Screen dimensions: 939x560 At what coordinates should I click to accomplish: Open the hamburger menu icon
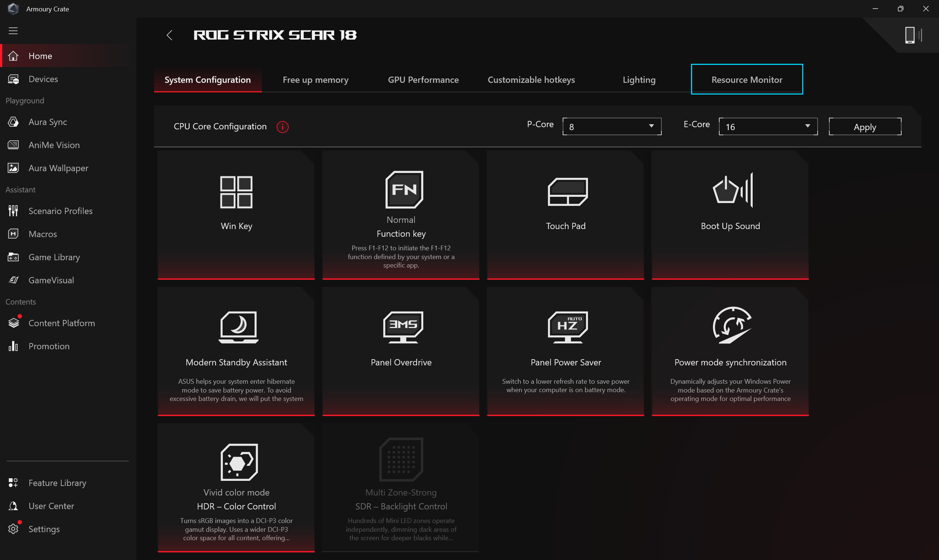(x=13, y=31)
